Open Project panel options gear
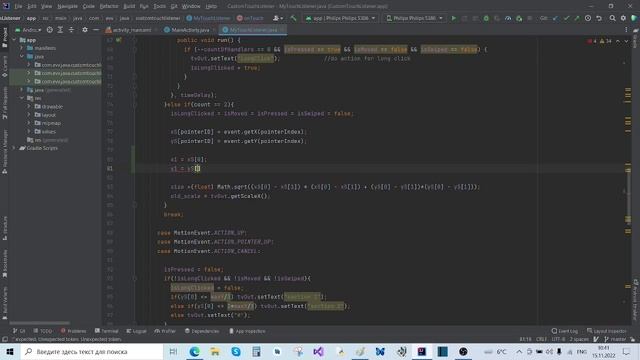 coord(85,30)
